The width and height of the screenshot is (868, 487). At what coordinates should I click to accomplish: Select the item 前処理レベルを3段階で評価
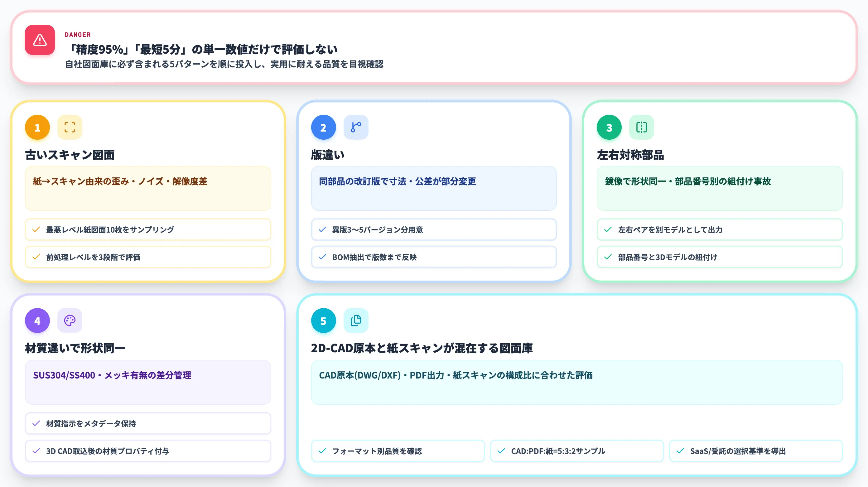pos(148,257)
